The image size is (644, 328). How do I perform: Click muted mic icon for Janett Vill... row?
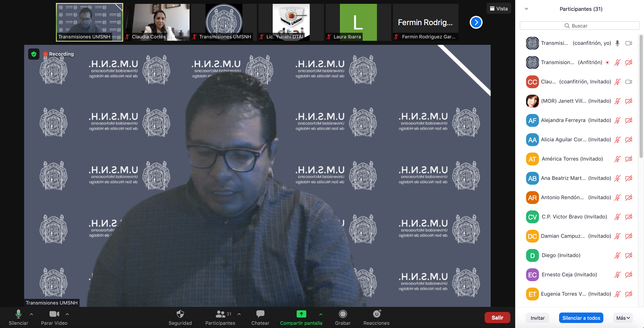pos(617,101)
